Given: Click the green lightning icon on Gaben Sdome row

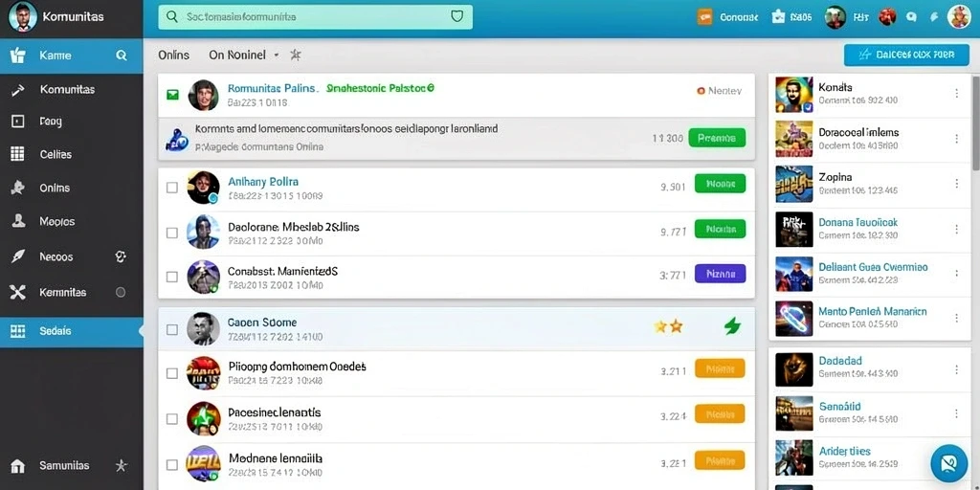Looking at the screenshot, I should [x=732, y=325].
